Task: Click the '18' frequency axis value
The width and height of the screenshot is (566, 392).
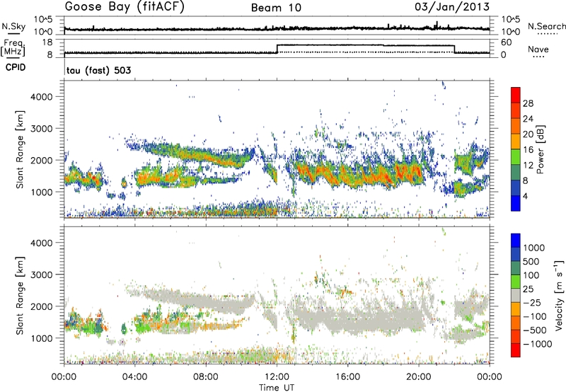Action: pos(47,42)
